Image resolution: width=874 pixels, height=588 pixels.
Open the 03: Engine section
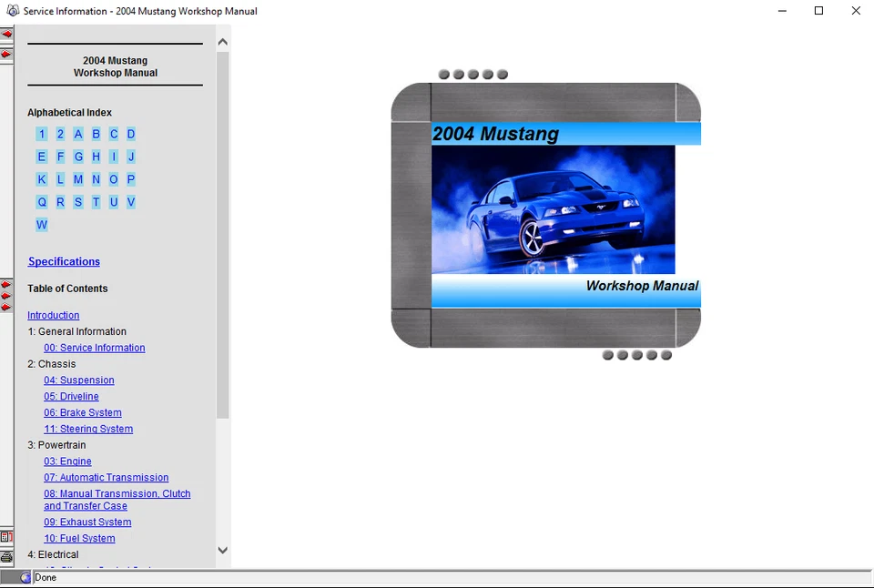[x=66, y=461]
